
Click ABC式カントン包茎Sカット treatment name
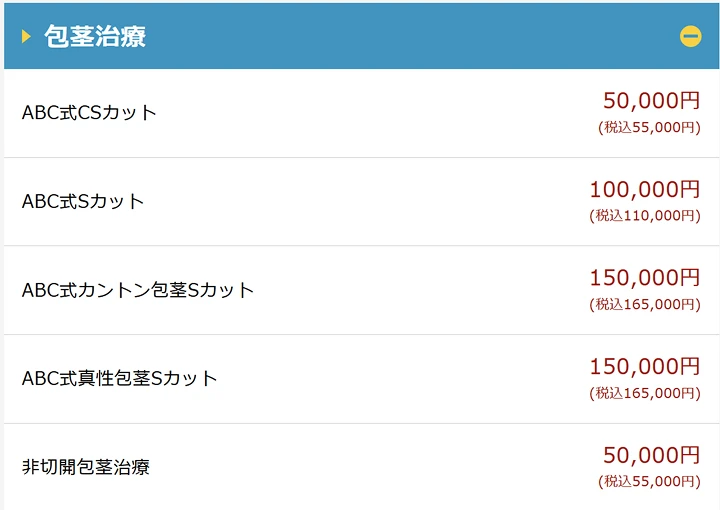[x=138, y=290]
